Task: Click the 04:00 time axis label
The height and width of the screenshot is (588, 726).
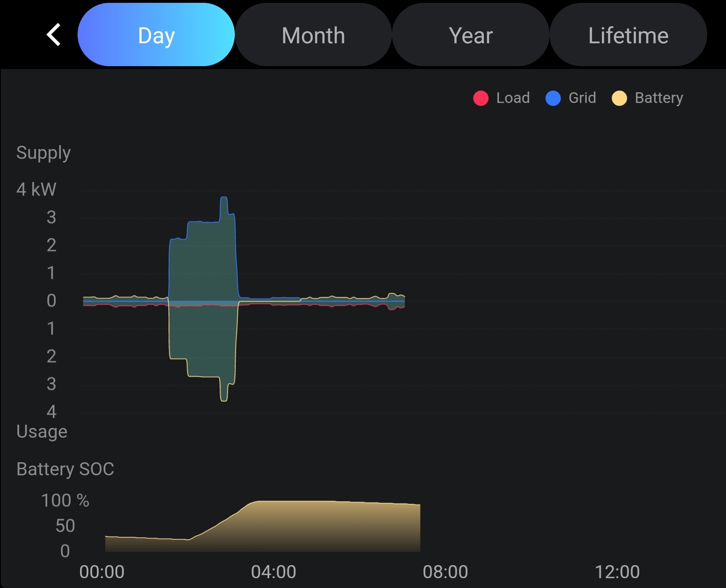Action: pos(274,572)
